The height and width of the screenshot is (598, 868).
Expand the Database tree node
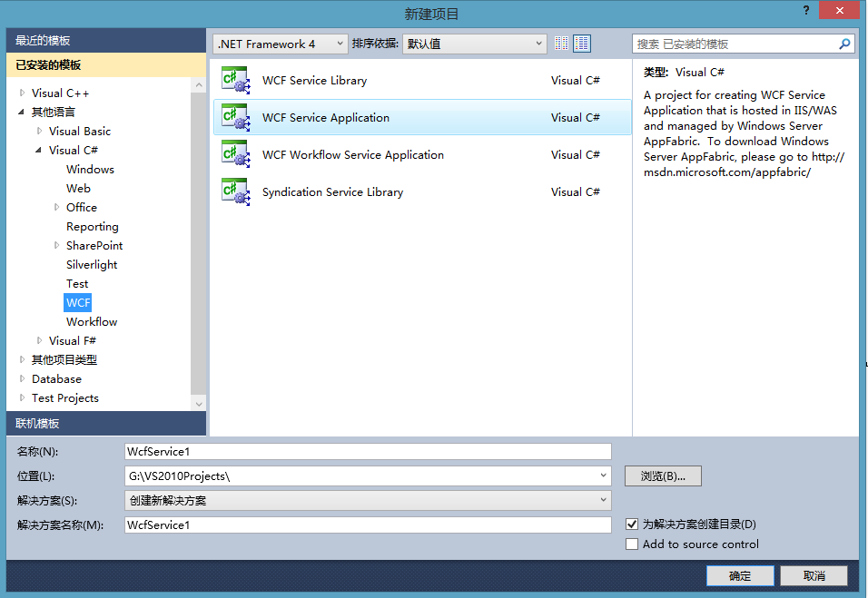(22, 379)
